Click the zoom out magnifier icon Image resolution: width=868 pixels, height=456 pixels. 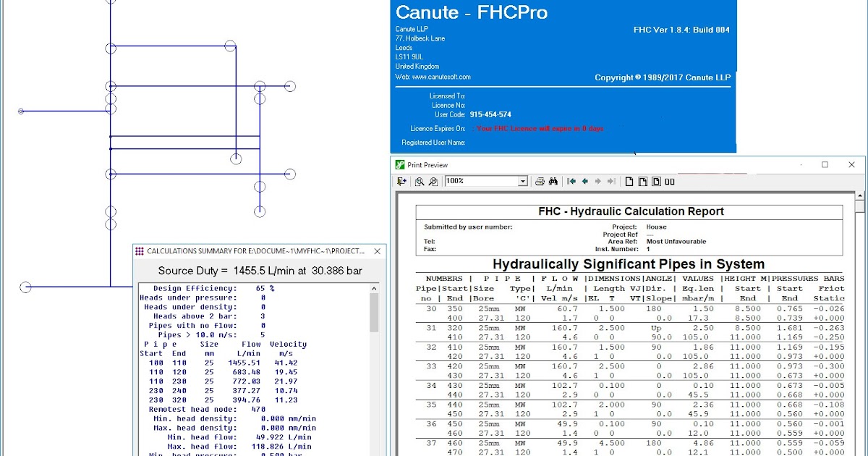tap(433, 182)
